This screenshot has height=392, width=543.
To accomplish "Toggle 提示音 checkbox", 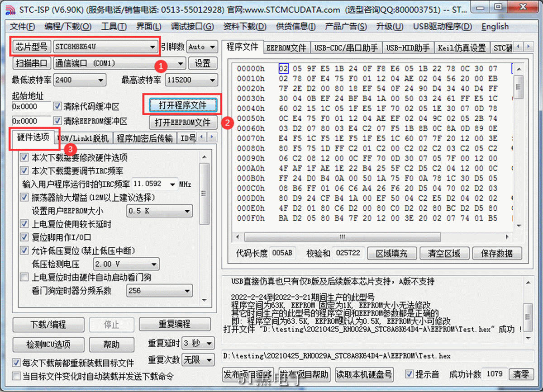I will point(410,374).
